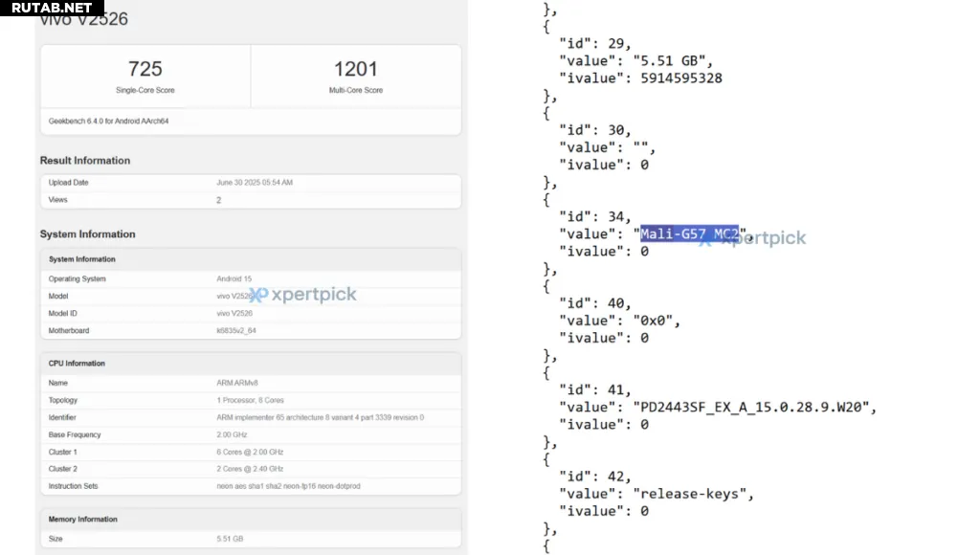Click the 'CPU Information' header
The image size is (980, 555).
(77, 363)
